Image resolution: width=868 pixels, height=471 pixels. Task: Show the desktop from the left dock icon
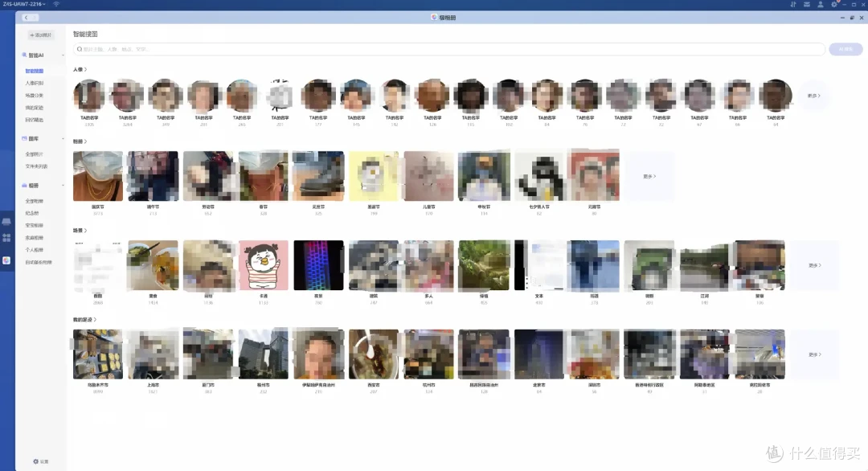click(6, 221)
